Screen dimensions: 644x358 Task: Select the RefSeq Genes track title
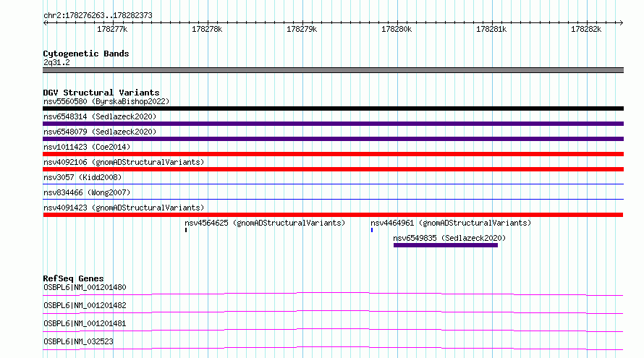pos(73,278)
